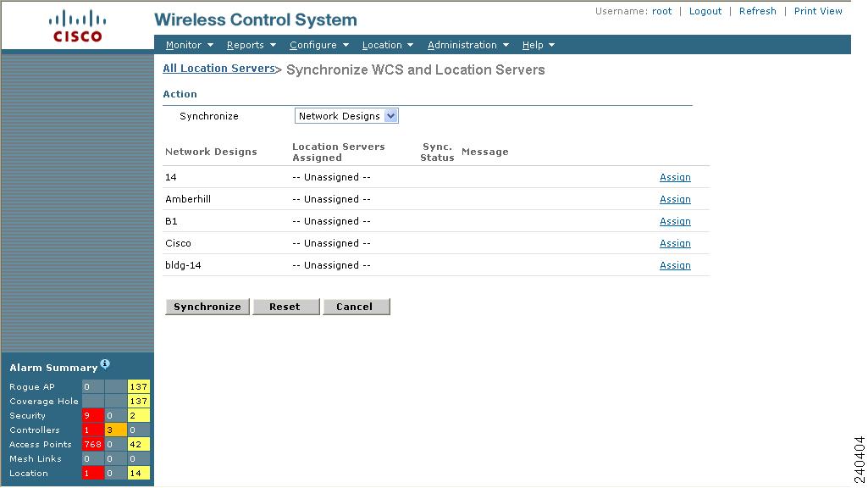Image resolution: width=868 pixels, height=488 pixels.
Task: Click Assign for bldg-14 design
Action: tap(675, 265)
